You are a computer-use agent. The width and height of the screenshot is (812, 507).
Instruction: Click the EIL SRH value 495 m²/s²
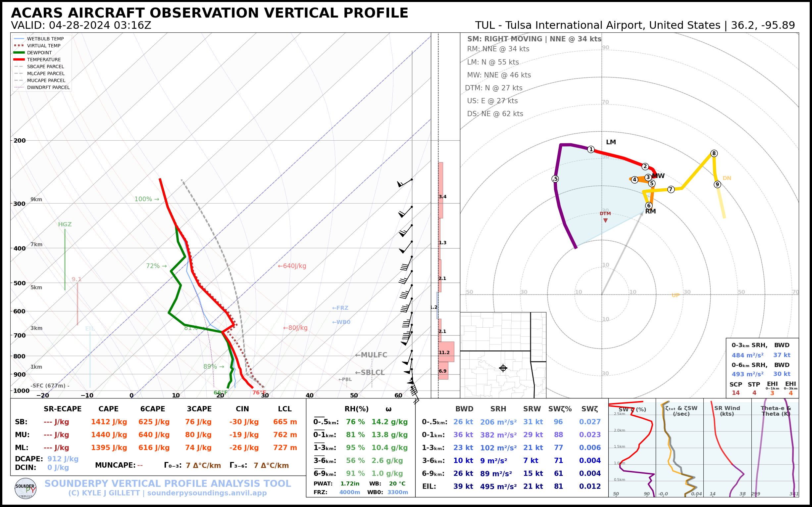click(x=498, y=486)
